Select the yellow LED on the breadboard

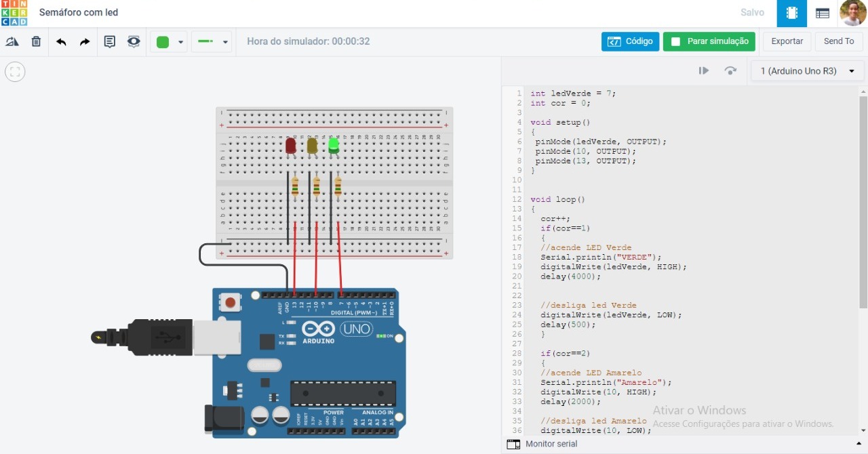[x=312, y=146]
